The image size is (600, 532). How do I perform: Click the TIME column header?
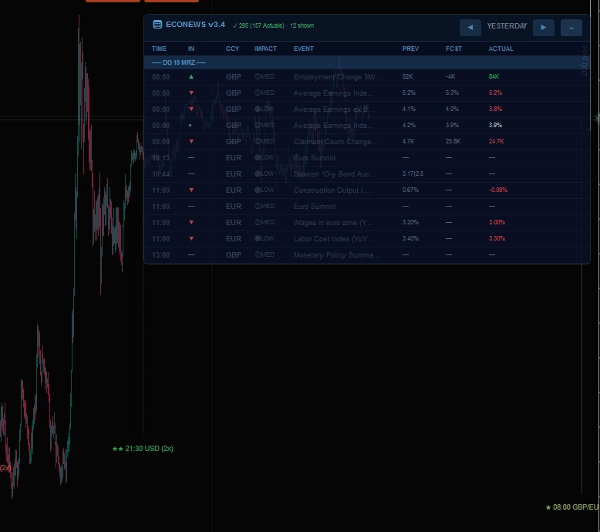point(159,48)
